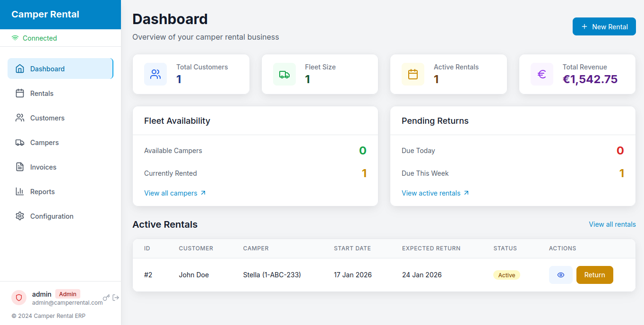Viewport: 644px width, 325px height.
Task: Open the Customers section
Action: 60,118
